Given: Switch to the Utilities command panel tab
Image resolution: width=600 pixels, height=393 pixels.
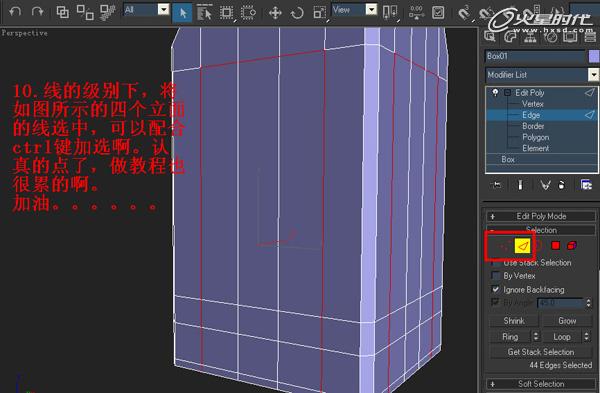Looking at the screenshot, I should [590, 36].
